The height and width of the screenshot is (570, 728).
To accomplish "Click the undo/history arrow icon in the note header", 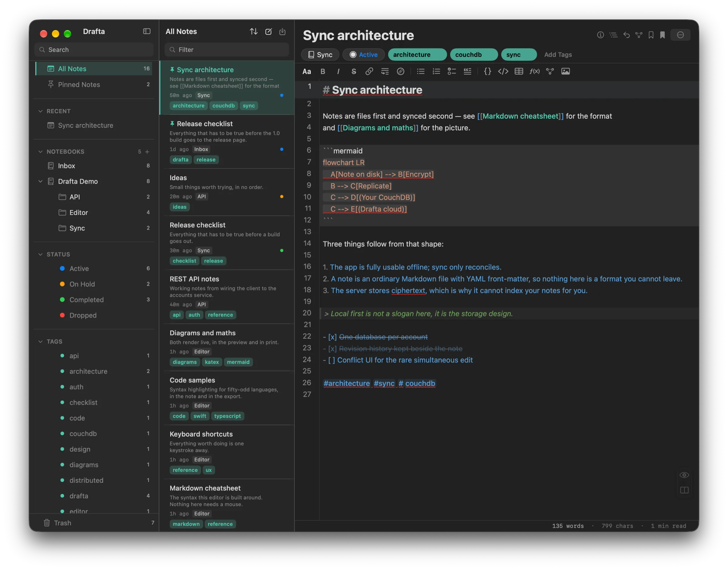I will click(x=626, y=35).
